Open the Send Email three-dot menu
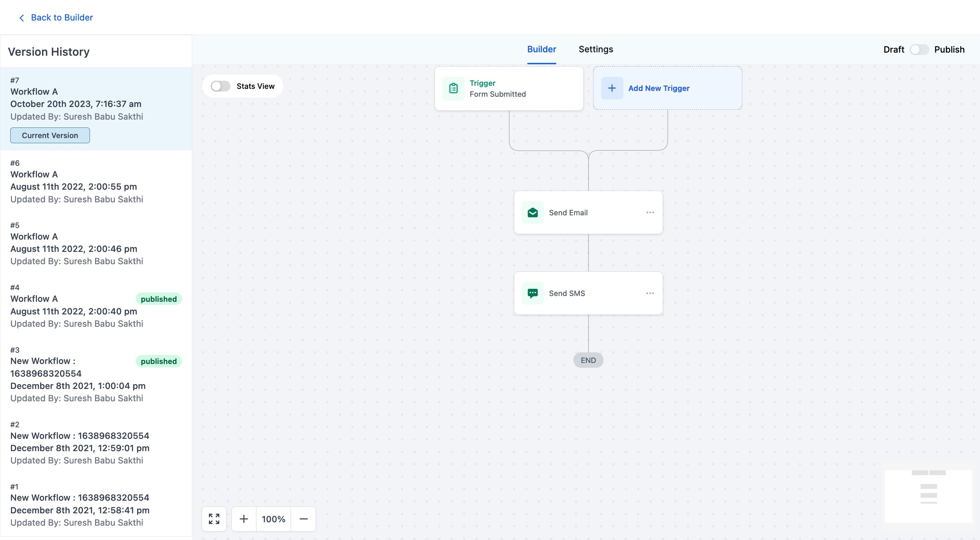Viewport: 980px width, 540px height. [x=650, y=213]
